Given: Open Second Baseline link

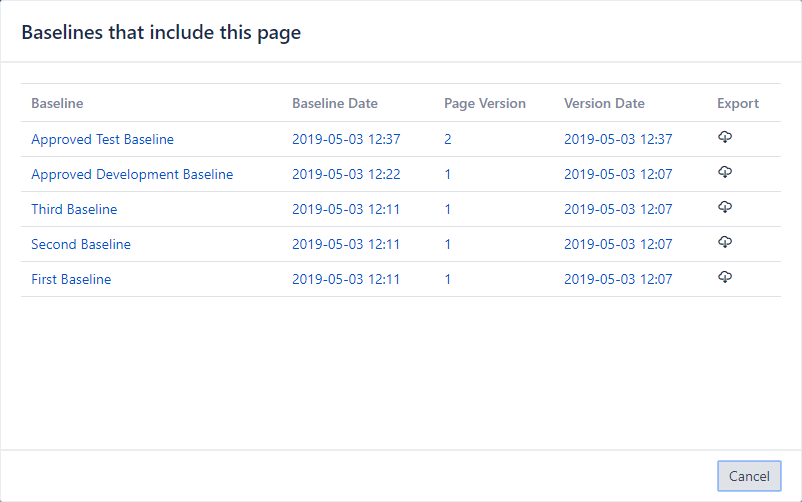Looking at the screenshot, I should tap(81, 245).
